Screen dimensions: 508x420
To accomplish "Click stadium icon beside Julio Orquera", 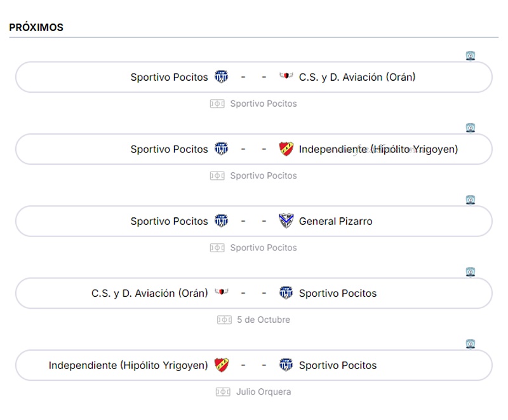I will (222, 392).
